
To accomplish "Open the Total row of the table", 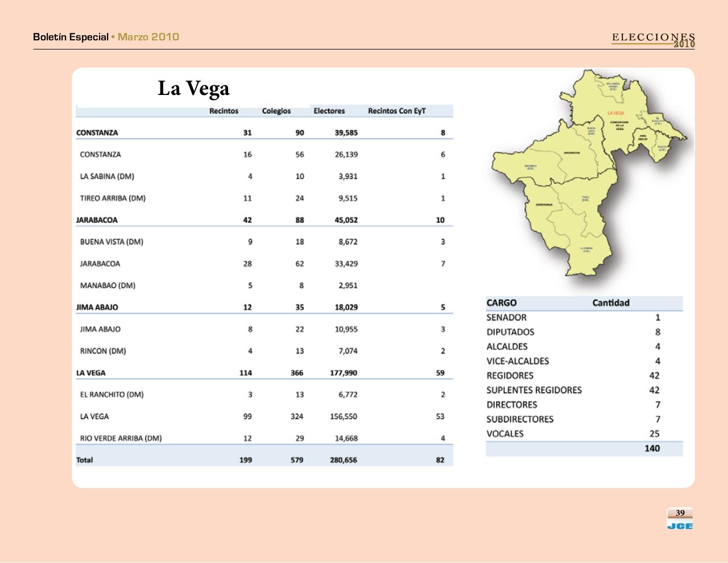I will [85, 459].
